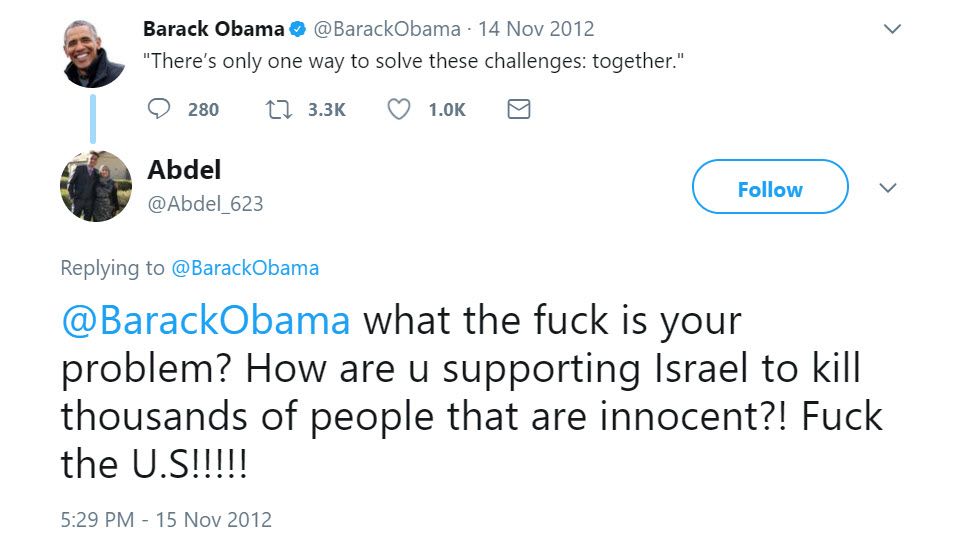Viewport: 959px width, 536px height.
Task: Open Abdel's profile avatar
Action: 96,186
